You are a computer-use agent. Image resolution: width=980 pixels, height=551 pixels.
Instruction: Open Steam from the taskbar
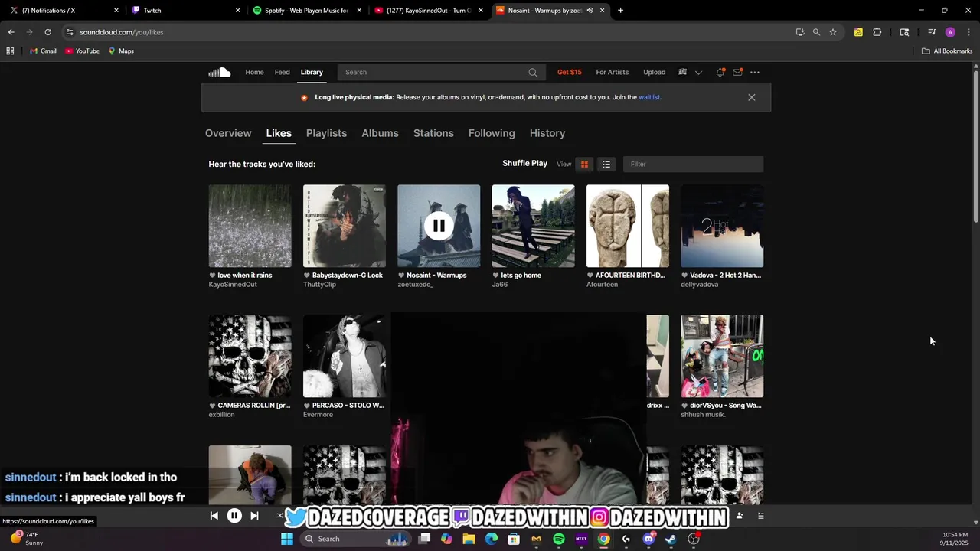point(671,539)
